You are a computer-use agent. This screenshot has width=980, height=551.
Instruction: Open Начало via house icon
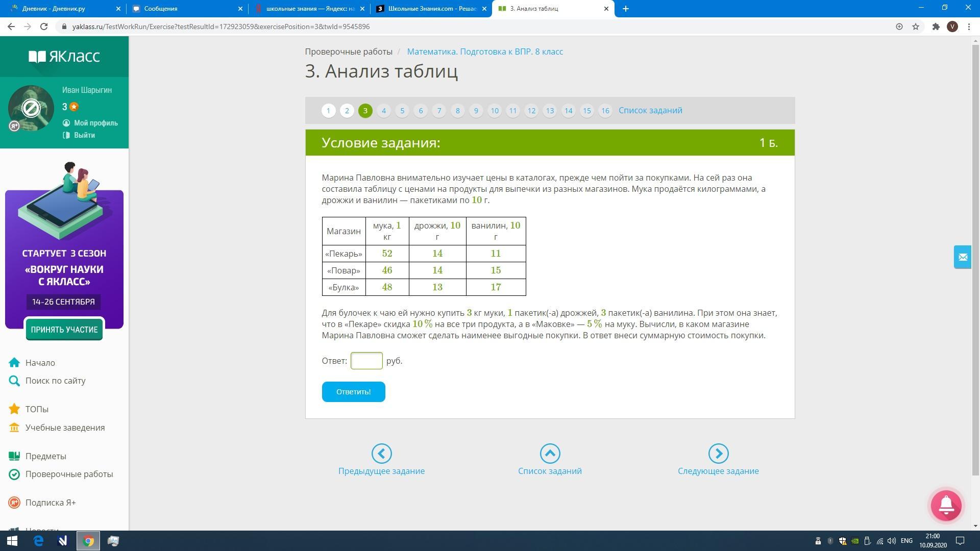pyautogui.click(x=14, y=363)
